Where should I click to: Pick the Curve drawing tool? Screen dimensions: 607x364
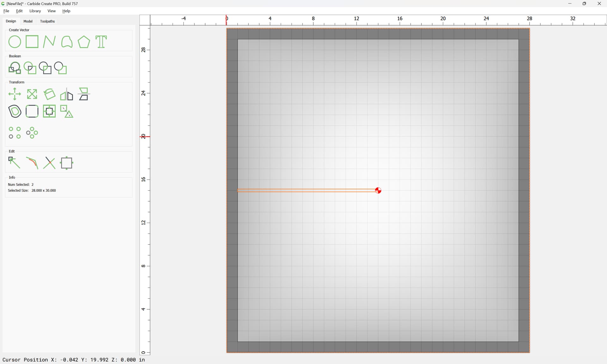(67, 42)
